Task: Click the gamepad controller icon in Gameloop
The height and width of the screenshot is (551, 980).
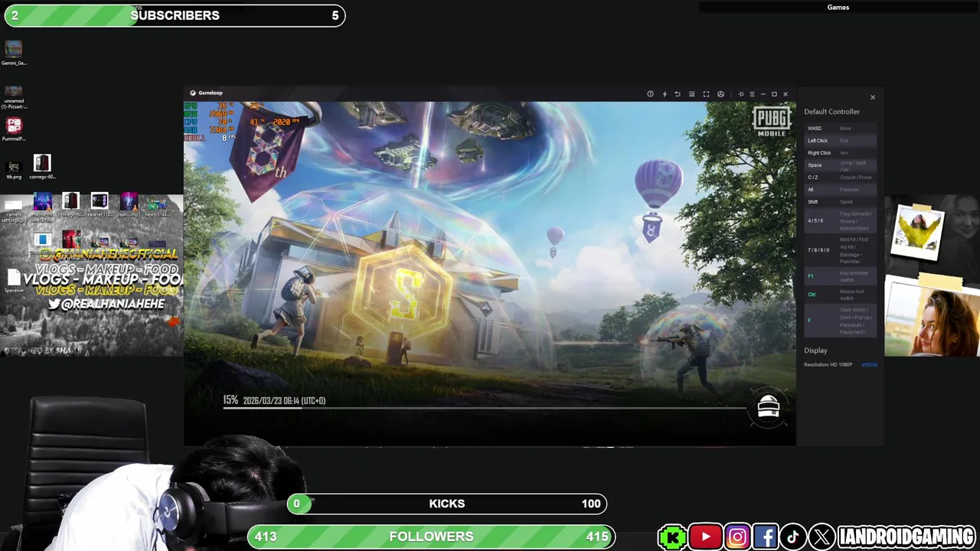Action: point(720,94)
